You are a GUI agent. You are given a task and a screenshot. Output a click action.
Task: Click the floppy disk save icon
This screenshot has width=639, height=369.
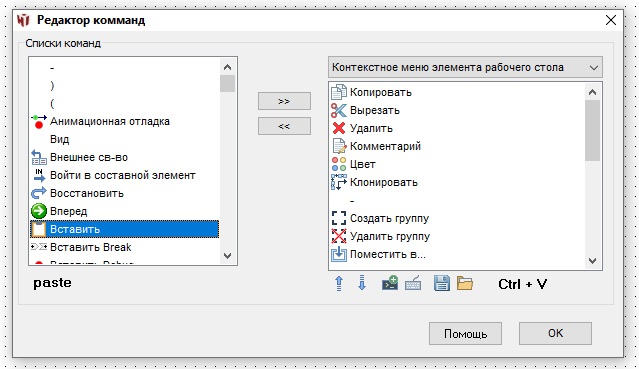click(442, 283)
